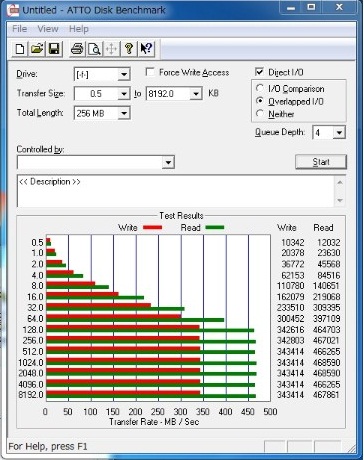
Task: Click the Start button
Action: [x=321, y=162]
